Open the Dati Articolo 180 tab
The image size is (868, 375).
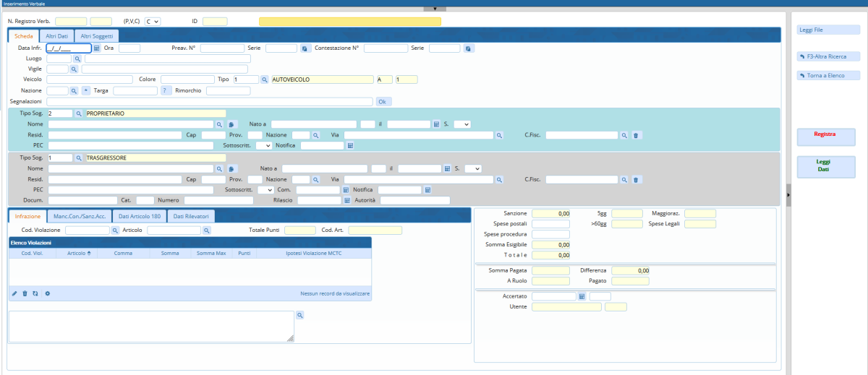[x=140, y=216]
